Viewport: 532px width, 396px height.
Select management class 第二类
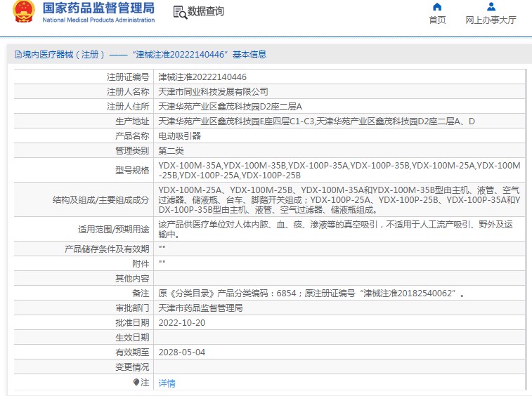171,151
